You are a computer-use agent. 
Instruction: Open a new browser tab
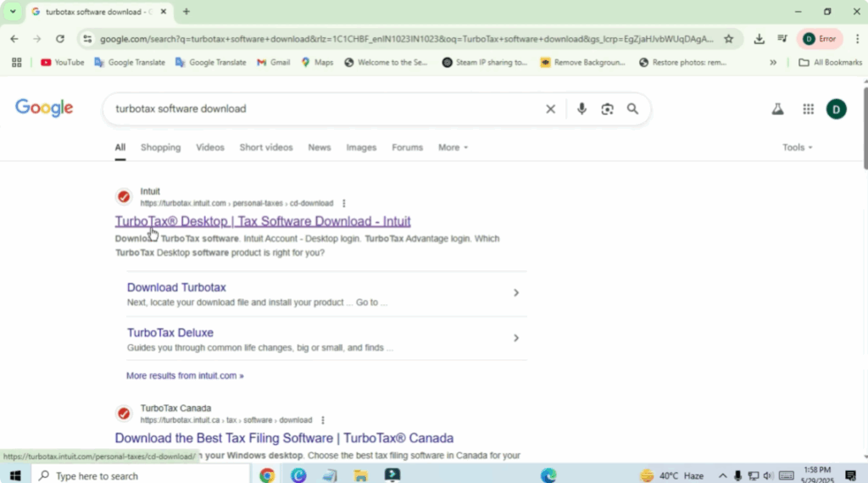click(186, 12)
